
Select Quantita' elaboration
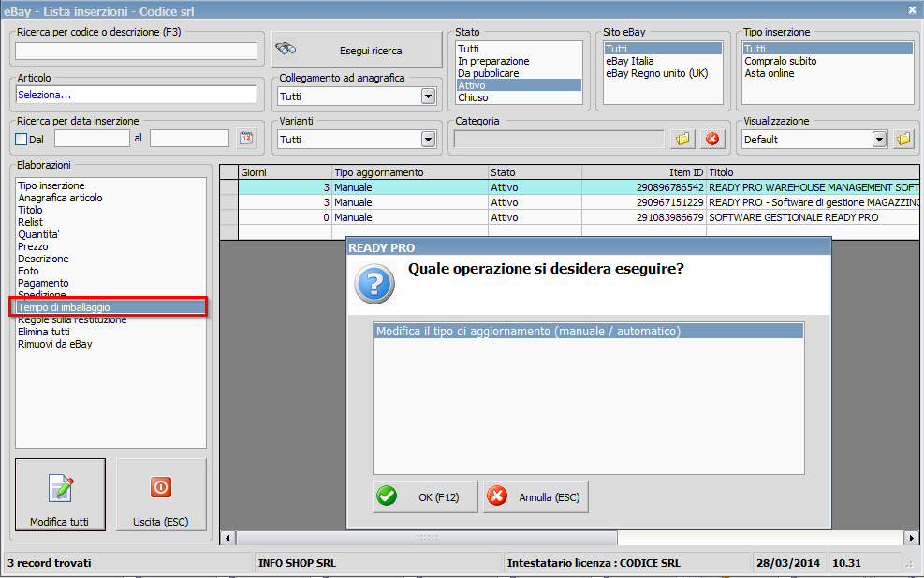[110, 234]
